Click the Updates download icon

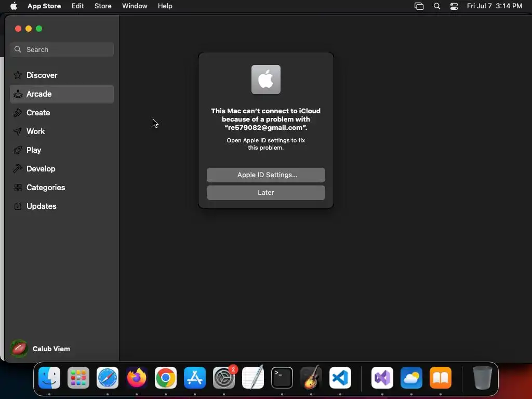tap(18, 206)
